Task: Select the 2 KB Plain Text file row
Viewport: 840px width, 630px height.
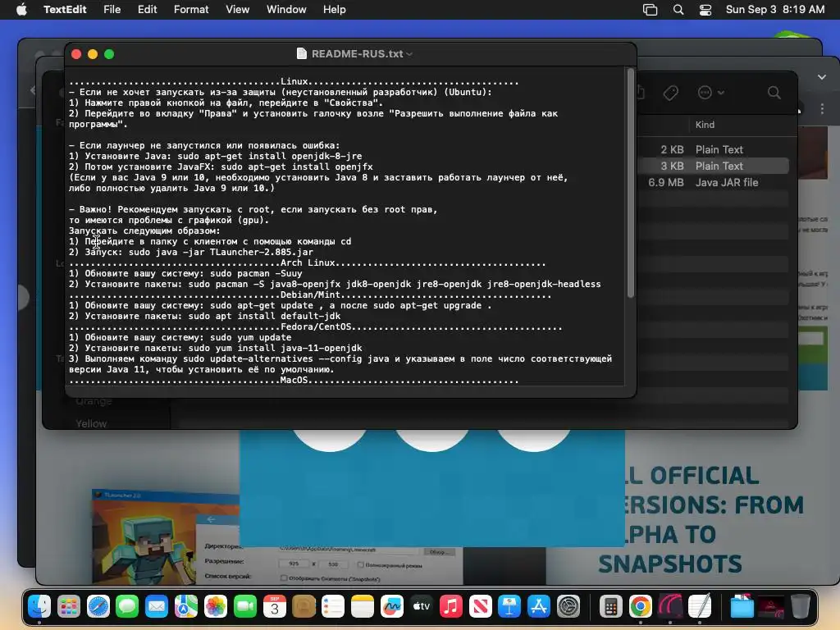Action: 713,149
